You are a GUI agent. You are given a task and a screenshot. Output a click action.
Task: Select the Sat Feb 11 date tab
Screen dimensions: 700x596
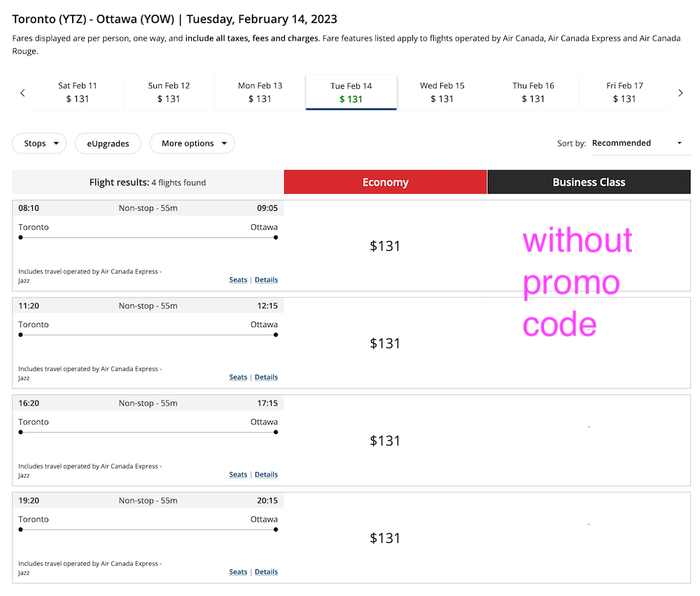point(78,92)
